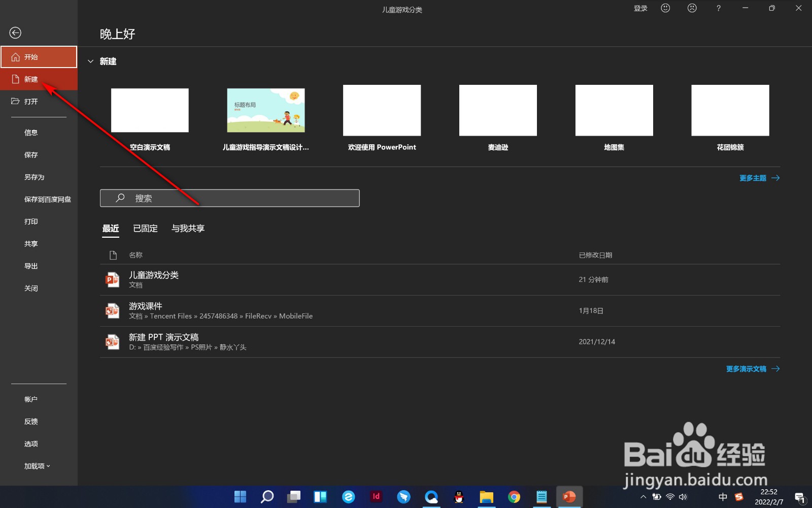Open recent file 新建 PPT 演示文稿
This screenshot has height=508, width=812.
pos(440,342)
